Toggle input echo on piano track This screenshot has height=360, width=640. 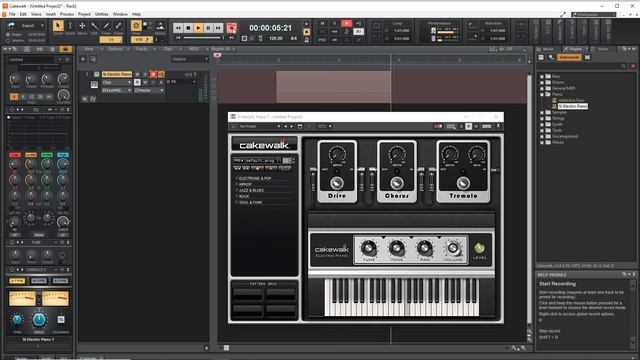161,74
